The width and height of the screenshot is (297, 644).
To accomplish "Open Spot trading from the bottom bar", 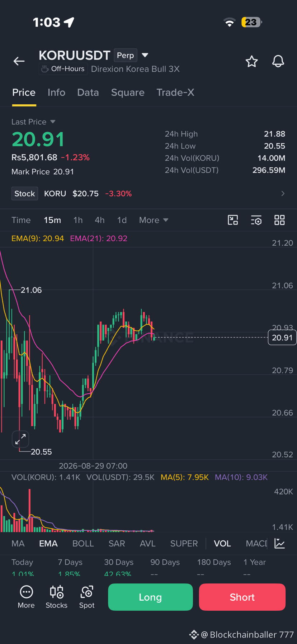I will pos(87,597).
